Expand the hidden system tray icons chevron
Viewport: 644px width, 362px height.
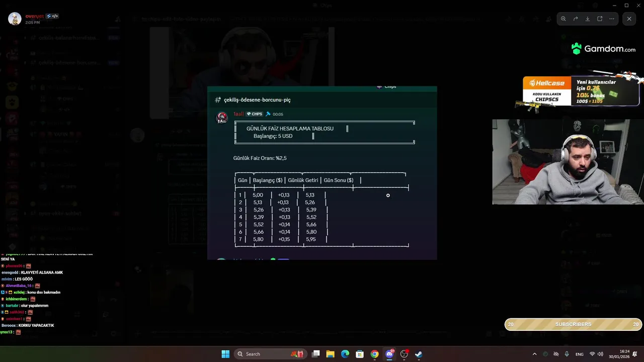(535, 354)
